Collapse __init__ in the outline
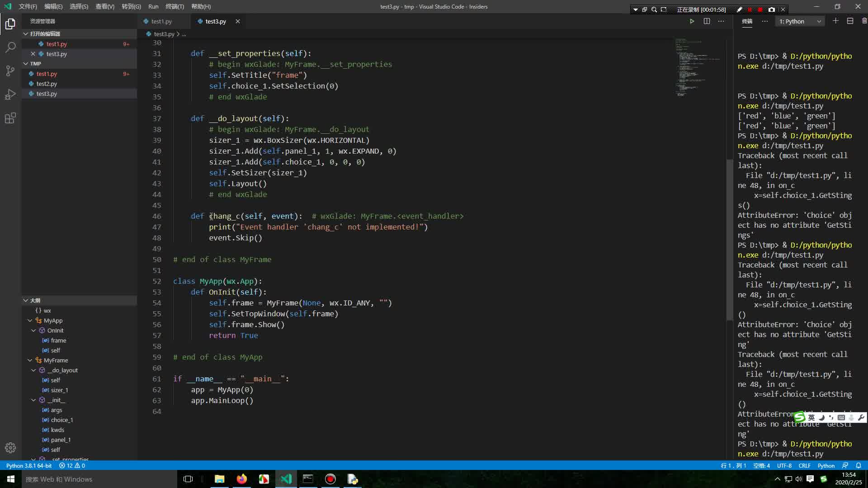The height and width of the screenshot is (488, 868). (x=33, y=400)
